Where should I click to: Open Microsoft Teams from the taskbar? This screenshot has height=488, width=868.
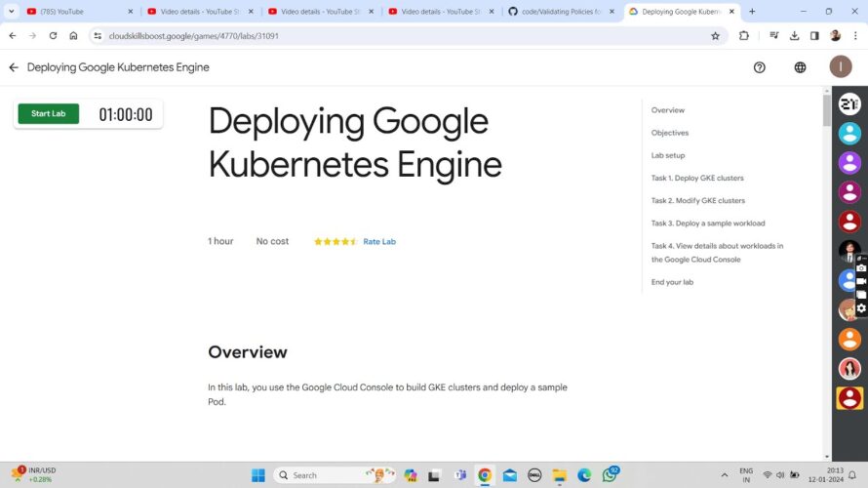tap(459, 475)
